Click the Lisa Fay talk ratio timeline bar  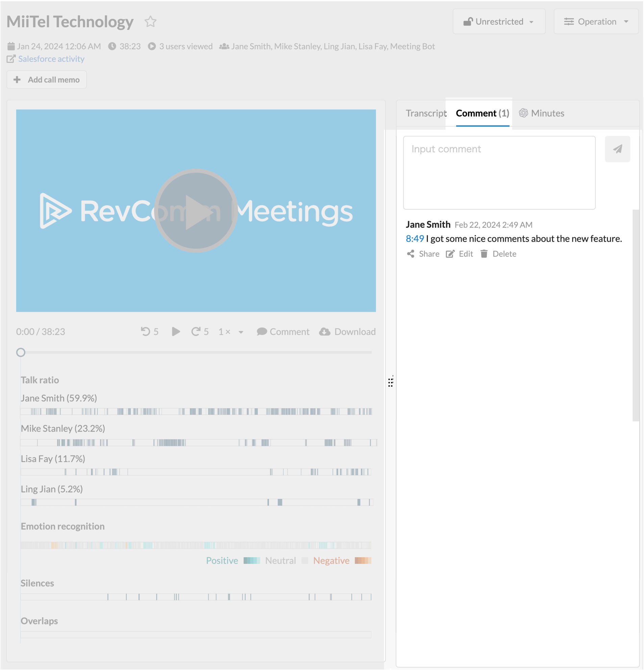click(x=196, y=472)
